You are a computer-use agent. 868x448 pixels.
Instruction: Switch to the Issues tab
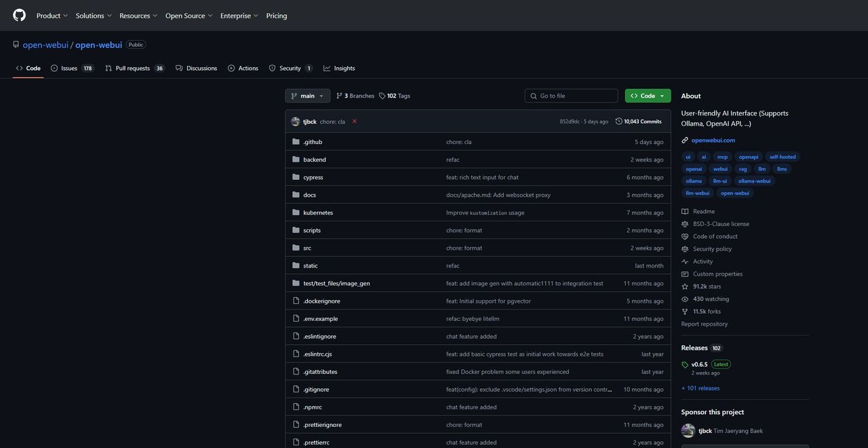click(69, 68)
